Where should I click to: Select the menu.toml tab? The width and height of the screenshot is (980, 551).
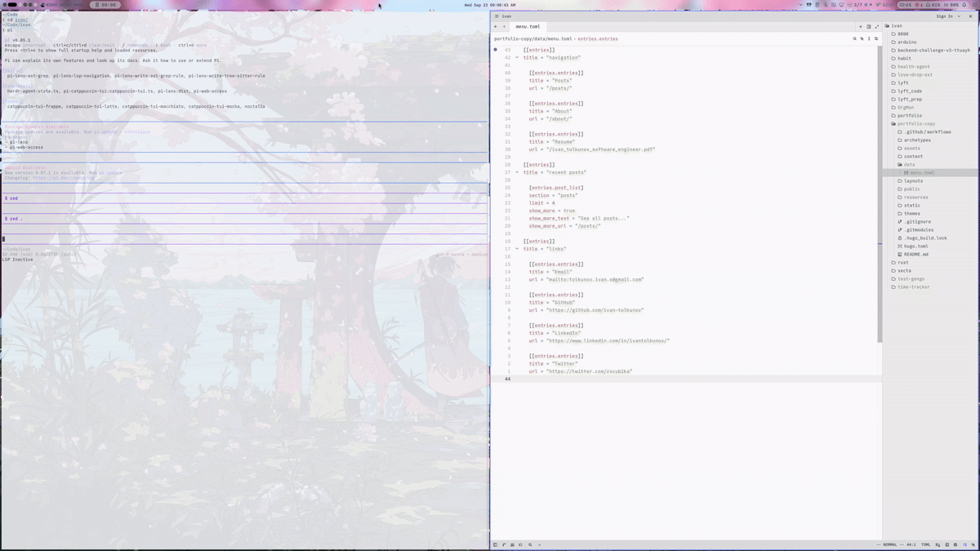point(528,26)
